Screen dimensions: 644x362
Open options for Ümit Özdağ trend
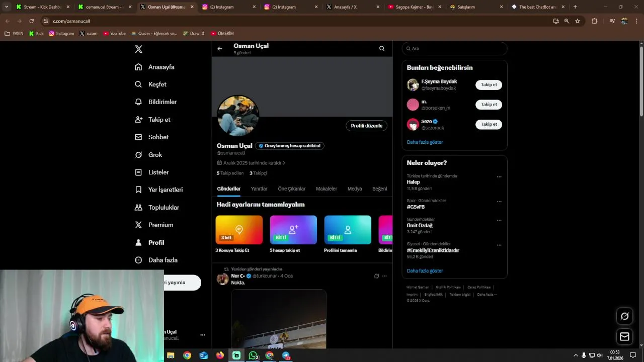coord(499,220)
